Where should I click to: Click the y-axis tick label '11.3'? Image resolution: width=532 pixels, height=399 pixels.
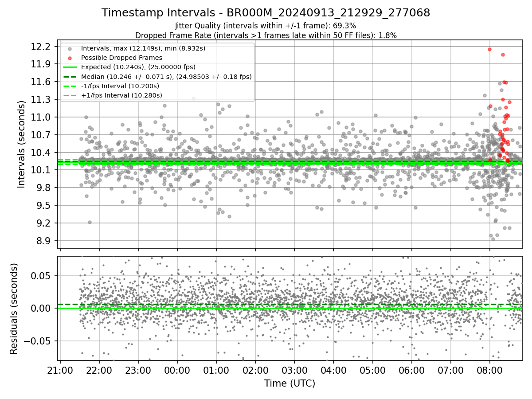point(41,100)
